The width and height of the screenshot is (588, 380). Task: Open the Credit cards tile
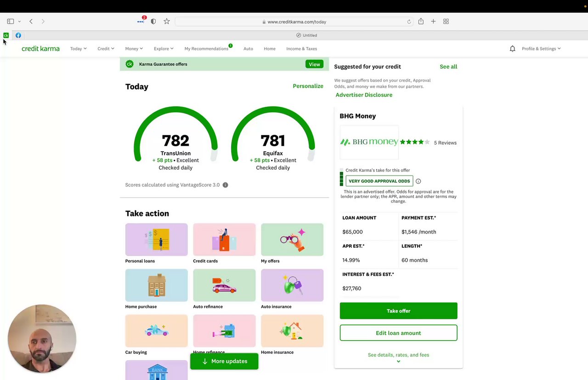click(x=224, y=244)
